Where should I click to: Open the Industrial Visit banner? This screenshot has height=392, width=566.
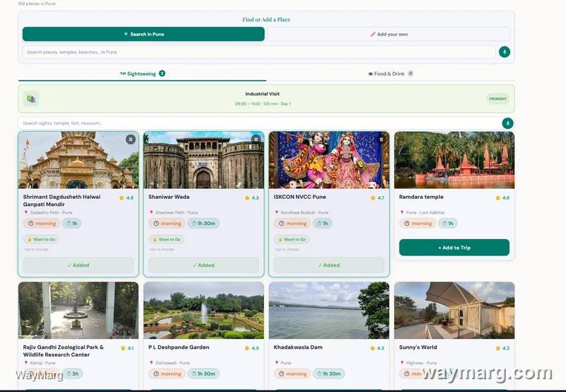click(x=267, y=98)
